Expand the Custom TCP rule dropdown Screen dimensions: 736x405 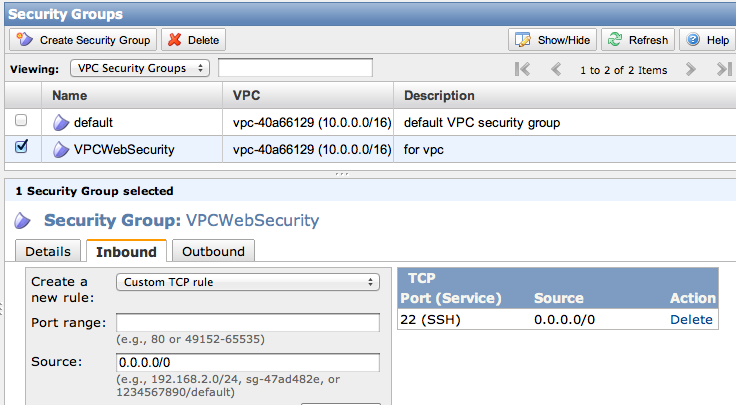pos(248,282)
